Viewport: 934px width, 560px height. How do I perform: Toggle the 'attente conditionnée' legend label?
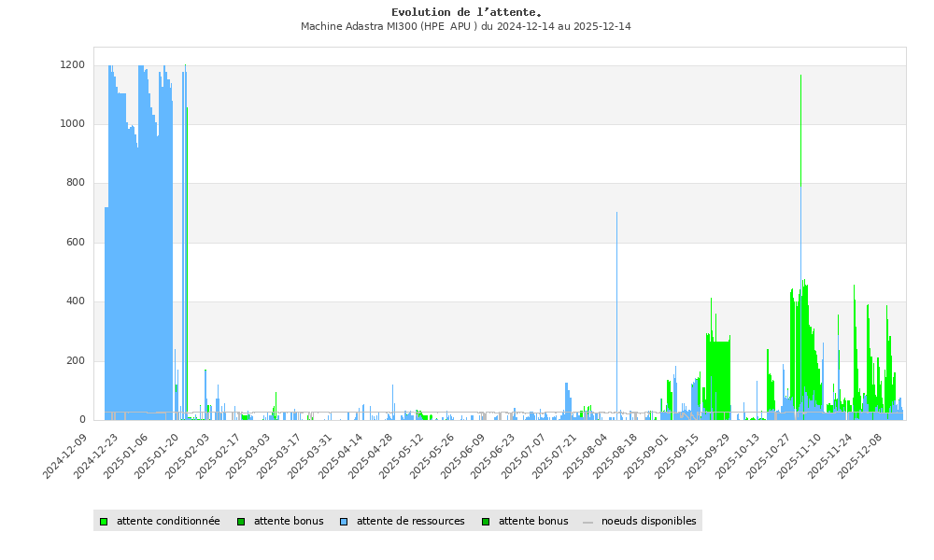coord(168,522)
